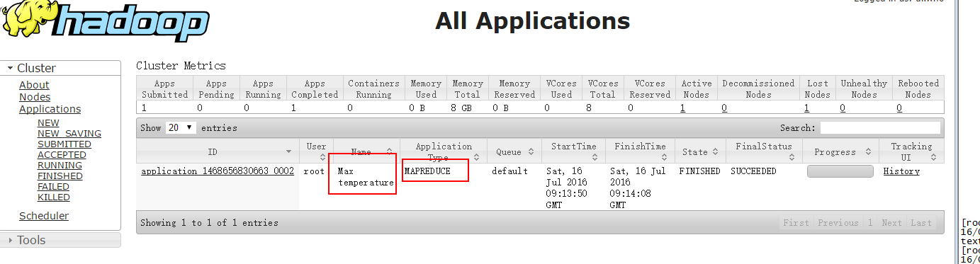The width and height of the screenshot is (980, 264).
Task: Open the Scheduler page link
Action: click(44, 216)
